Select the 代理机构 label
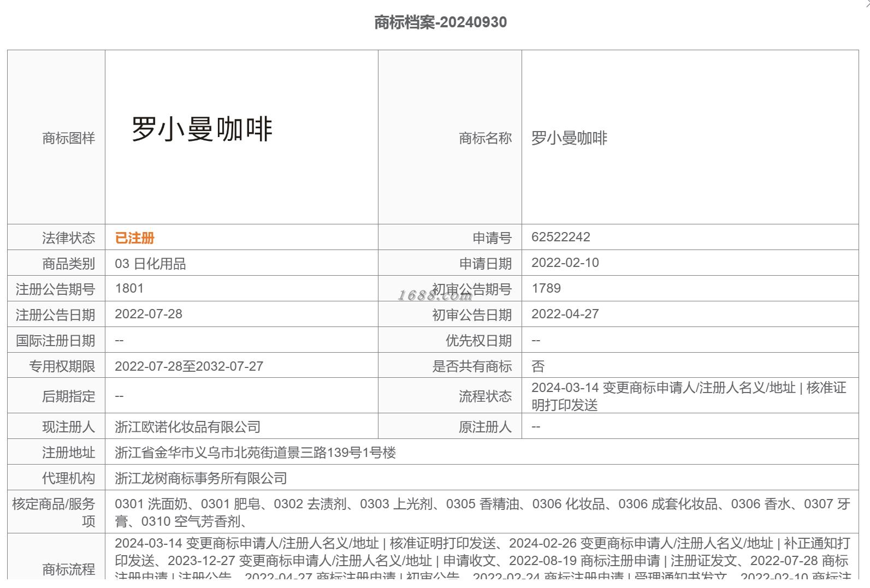Image resolution: width=870 pixels, height=588 pixels. [68, 478]
